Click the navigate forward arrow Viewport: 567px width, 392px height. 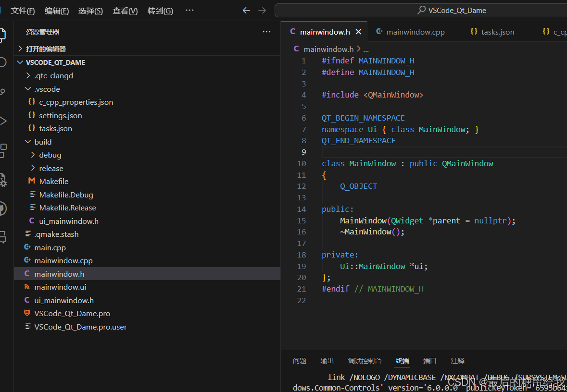pyautogui.click(x=262, y=11)
